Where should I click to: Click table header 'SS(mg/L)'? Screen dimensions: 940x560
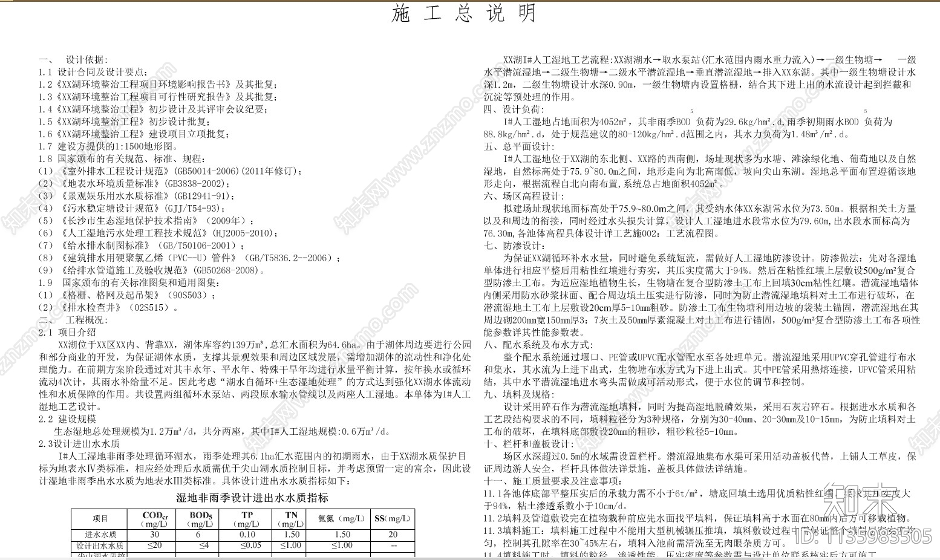coord(393,519)
